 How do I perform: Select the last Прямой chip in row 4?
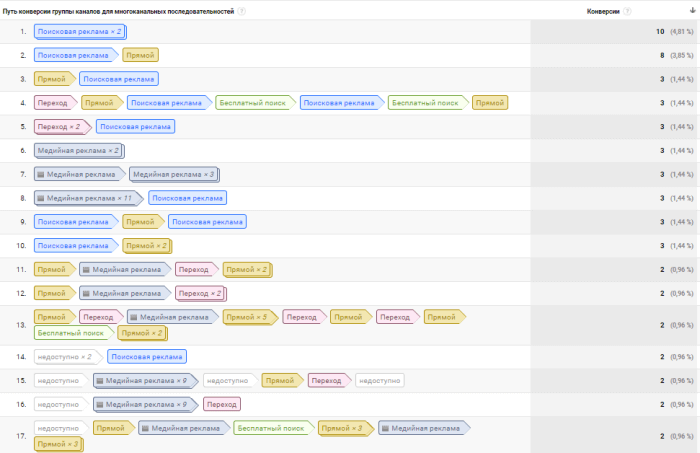coord(490,103)
